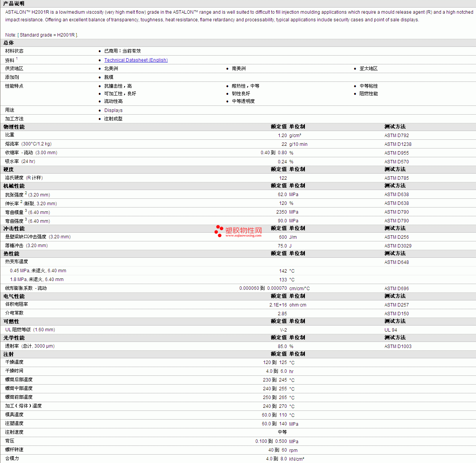Click the 总体 section header
The width and height of the screenshot is (476, 463).
8,43
